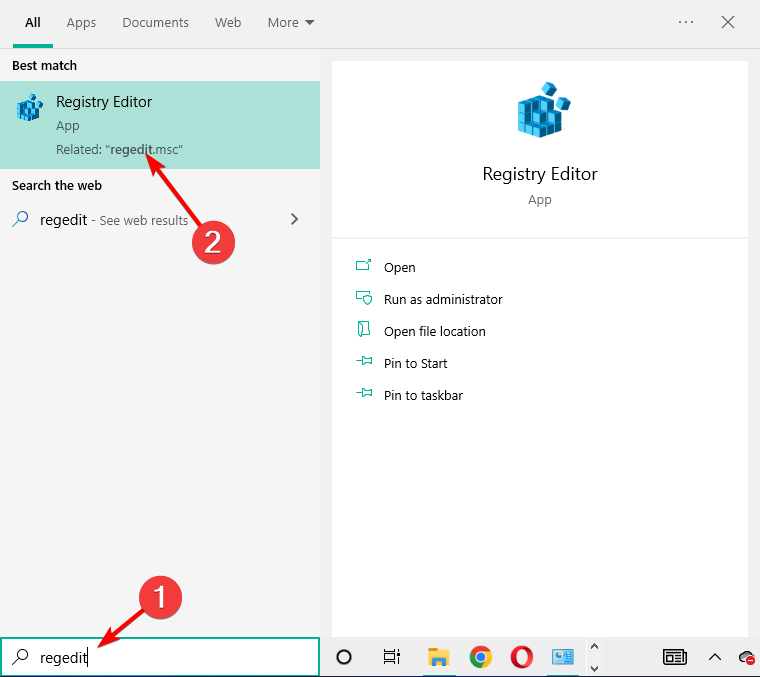This screenshot has height=677, width=760.
Task: Choose Run as administrator
Action: click(443, 299)
